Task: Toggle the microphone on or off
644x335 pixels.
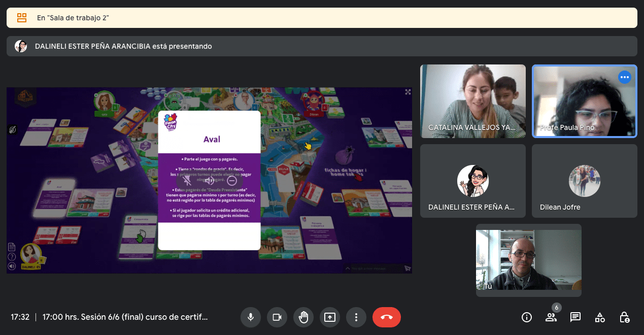Action: (x=250, y=317)
